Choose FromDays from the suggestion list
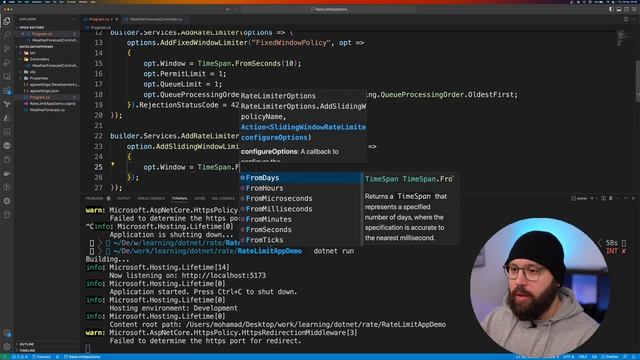The image size is (640, 360). click(300, 178)
